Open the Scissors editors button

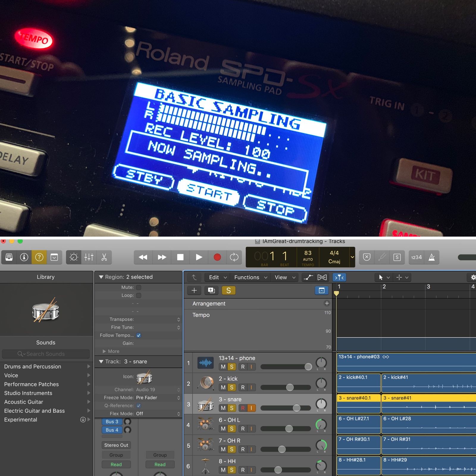104,257
